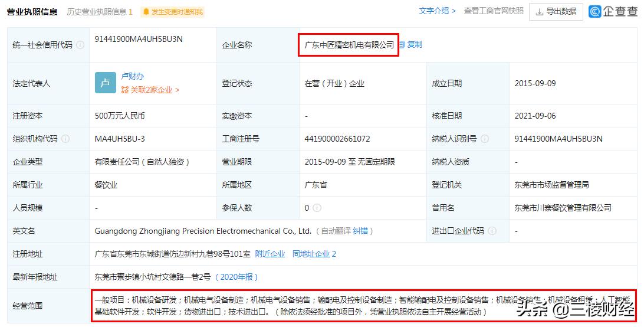Open legal representative 卢财办 profile
The width and height of the screenshot is (644, 327).
click(x=132, y=77)
